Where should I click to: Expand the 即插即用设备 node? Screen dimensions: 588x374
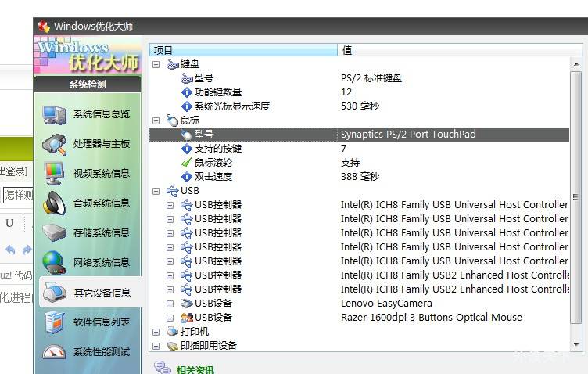[156, 346]
